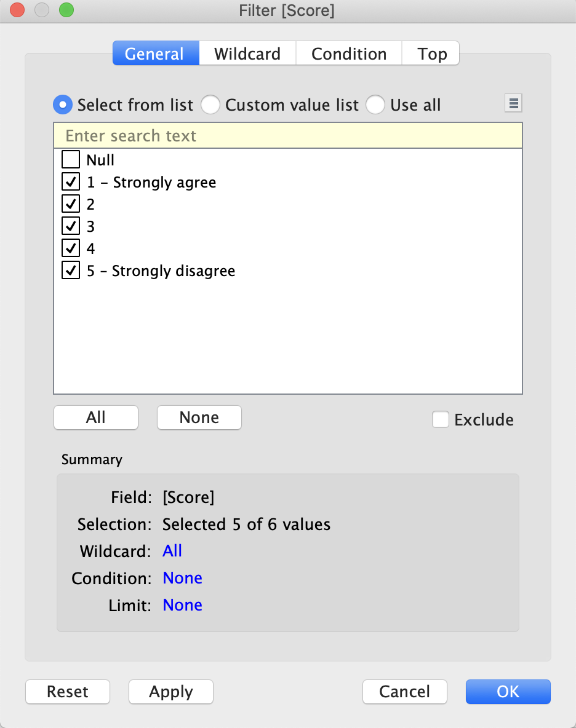Apply the filter changes
Image resolution: width=576 pixels, height=728 pixels.
pos(171,692)
